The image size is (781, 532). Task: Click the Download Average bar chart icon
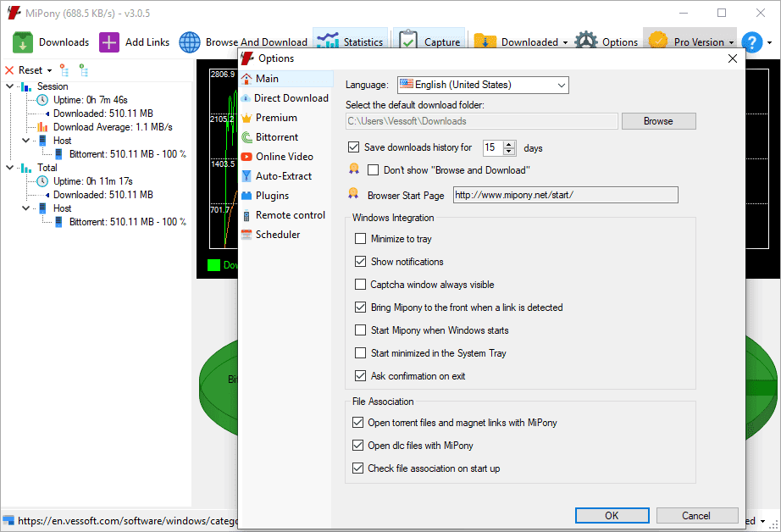tap(43, 127)
